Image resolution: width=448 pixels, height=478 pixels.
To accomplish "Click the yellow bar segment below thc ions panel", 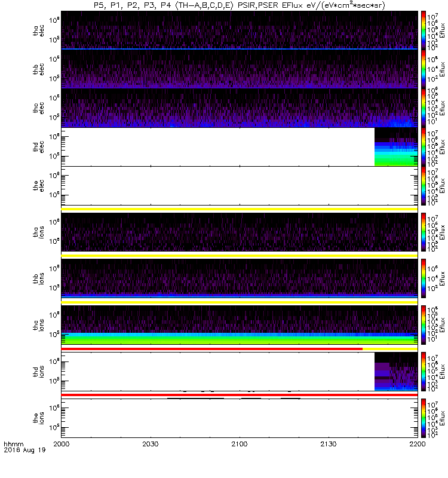I will coord(390,348).
